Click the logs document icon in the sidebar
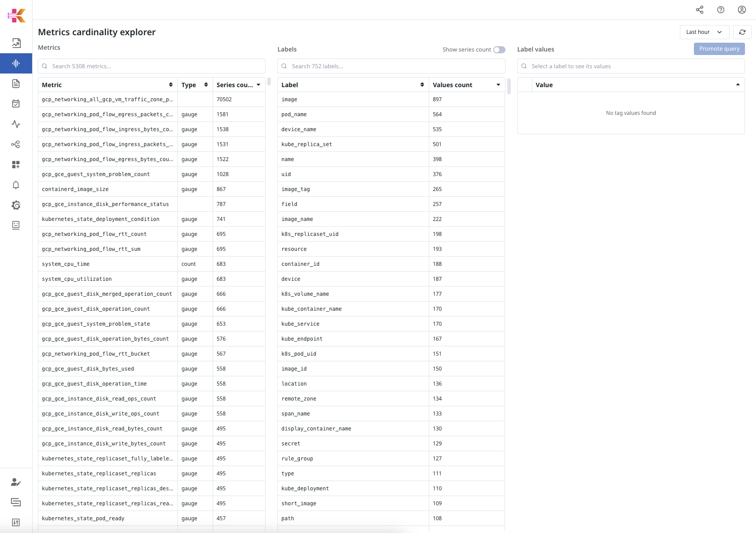 pyautogui.click(x=16, y=83)
